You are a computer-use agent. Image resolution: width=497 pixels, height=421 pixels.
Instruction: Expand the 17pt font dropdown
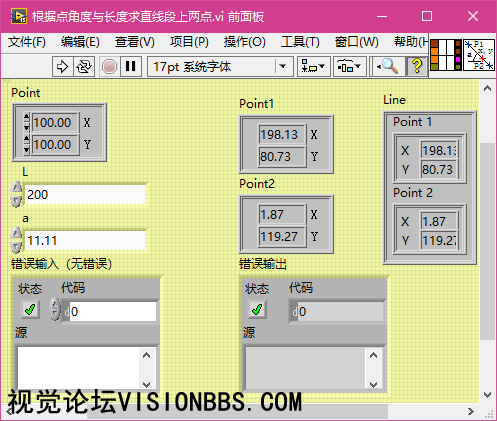pyautogui.click(x=283, y=67)
